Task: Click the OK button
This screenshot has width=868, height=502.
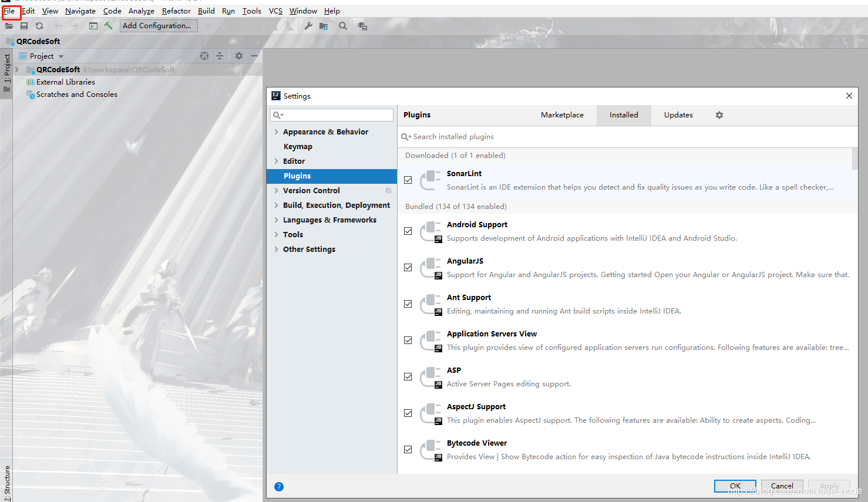Action: pyautogui.click(x=735, y=486)
